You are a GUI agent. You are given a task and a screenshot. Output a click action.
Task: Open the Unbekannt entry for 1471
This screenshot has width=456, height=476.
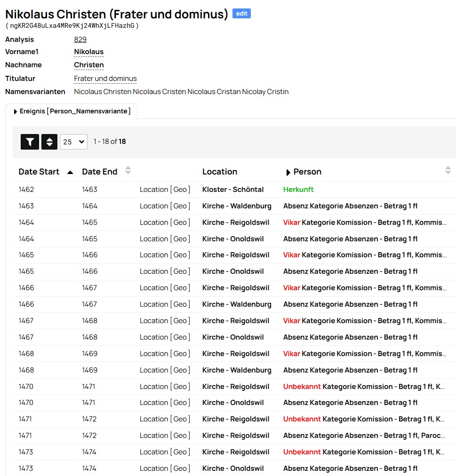pyautogui.click(x=364, y=419)
